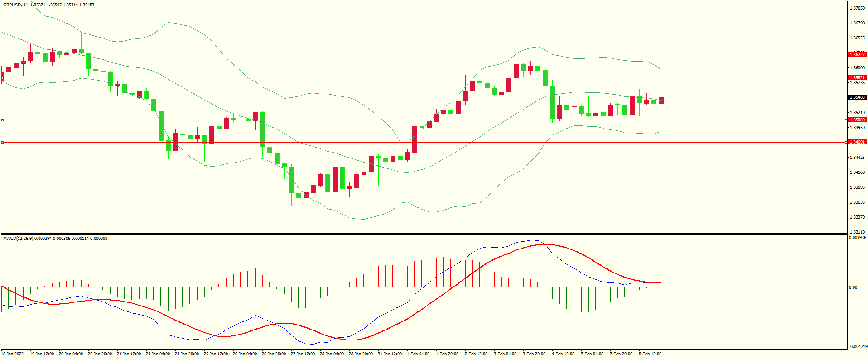Click the MACD(12,26,9) indicator label
868x359 pixels.
(x=18, y=239)
